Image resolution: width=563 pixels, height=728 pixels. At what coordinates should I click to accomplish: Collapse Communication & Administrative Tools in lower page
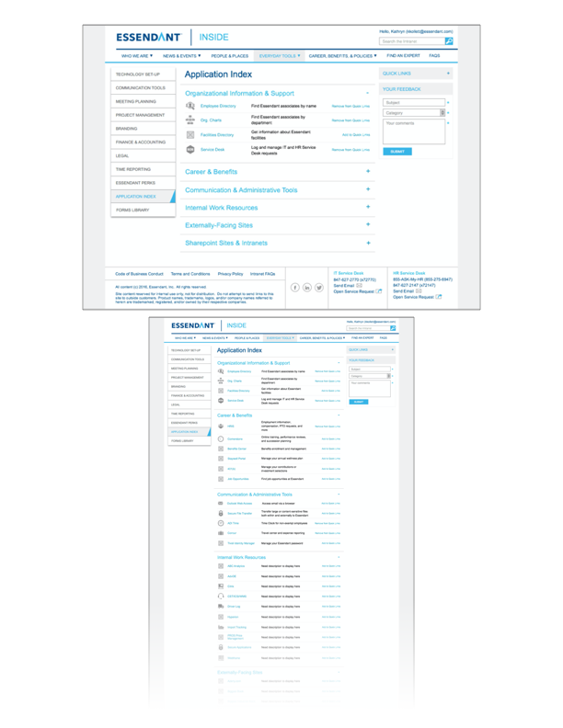339,494
